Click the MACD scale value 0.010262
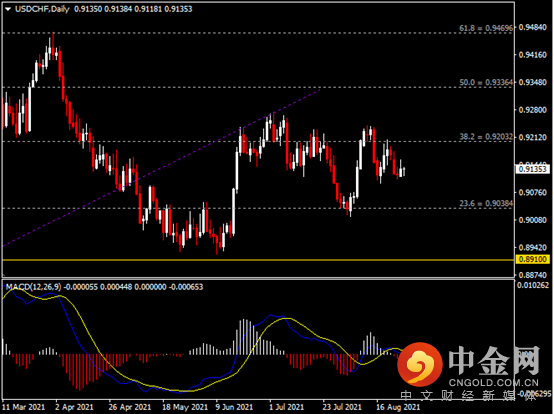Viewport: 554px width, 414px height. pyautogui.click(x=533, y=285)
